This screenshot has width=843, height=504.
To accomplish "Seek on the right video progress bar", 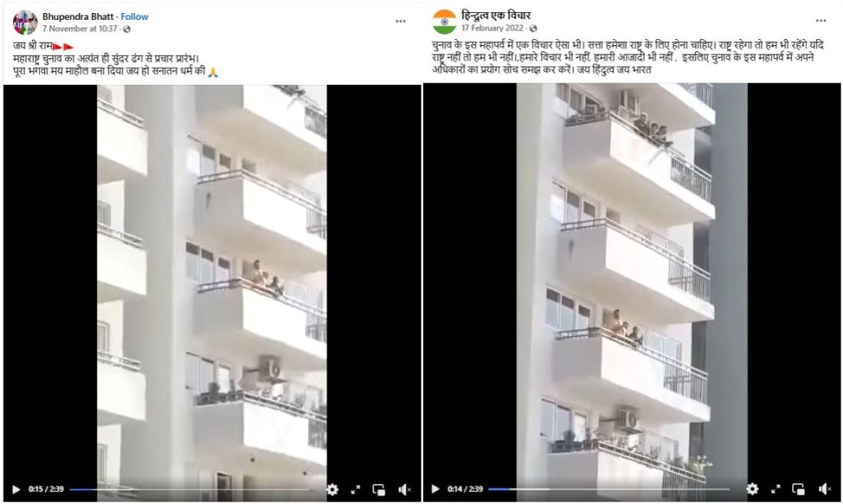I will (x=609, y=489).
